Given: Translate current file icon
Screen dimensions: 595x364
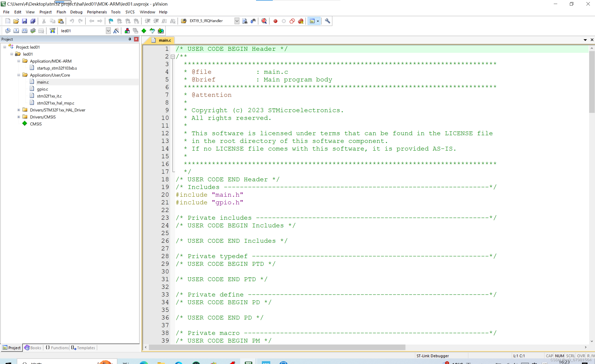Looking at the screenshot, I should (x=8, y=31).
